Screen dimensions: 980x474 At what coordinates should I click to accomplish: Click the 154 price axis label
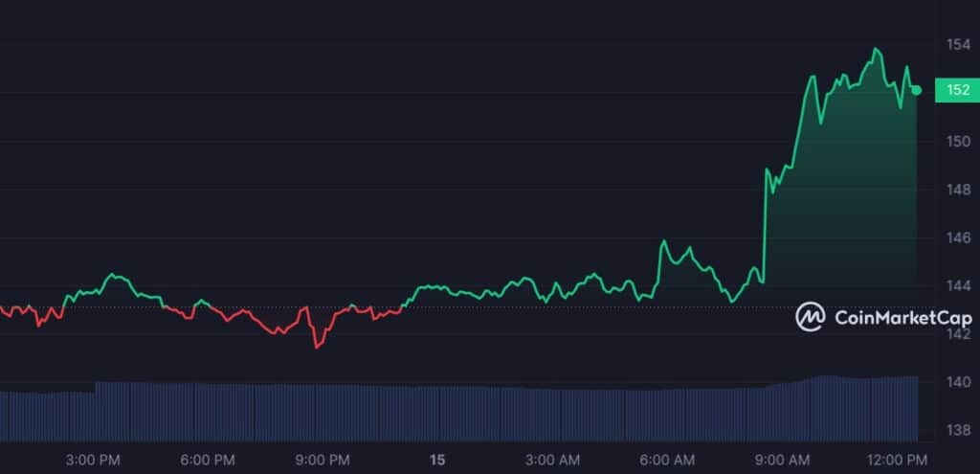tap(959, 45)
